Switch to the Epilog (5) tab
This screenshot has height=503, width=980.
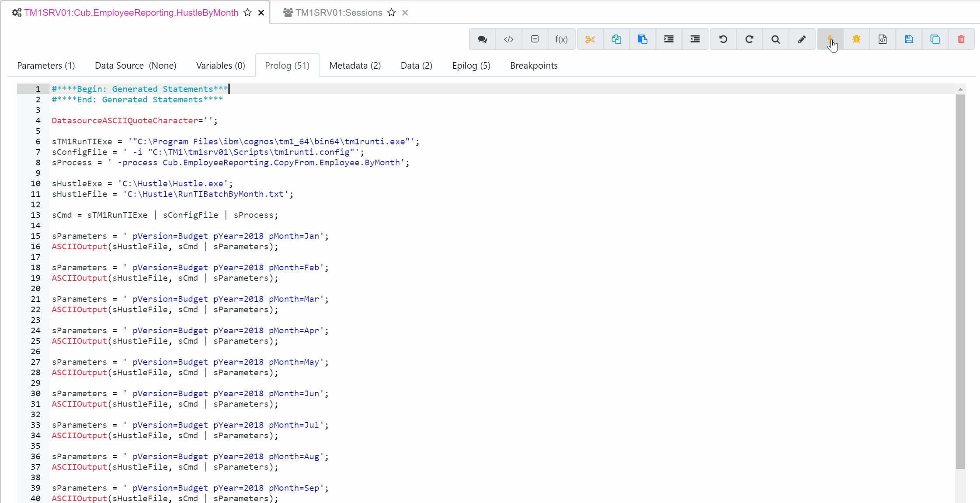[x=471, y=66]
